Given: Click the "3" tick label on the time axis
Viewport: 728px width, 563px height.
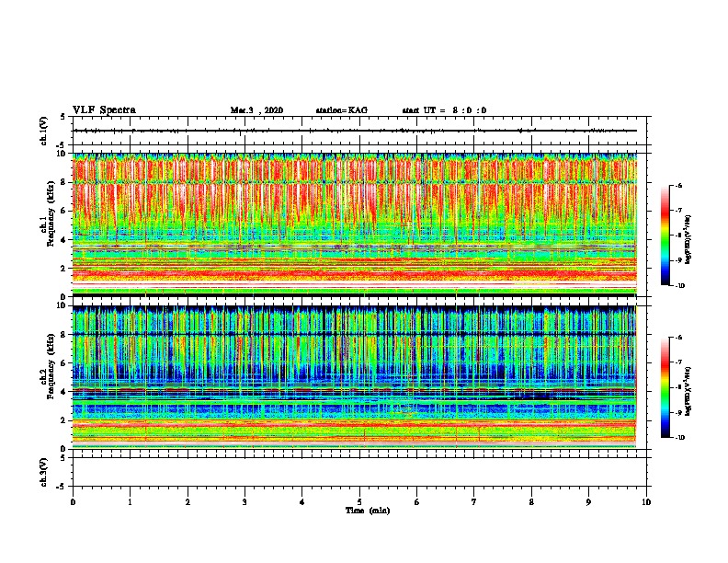Looking at the screenshot, I should [245, 501].
